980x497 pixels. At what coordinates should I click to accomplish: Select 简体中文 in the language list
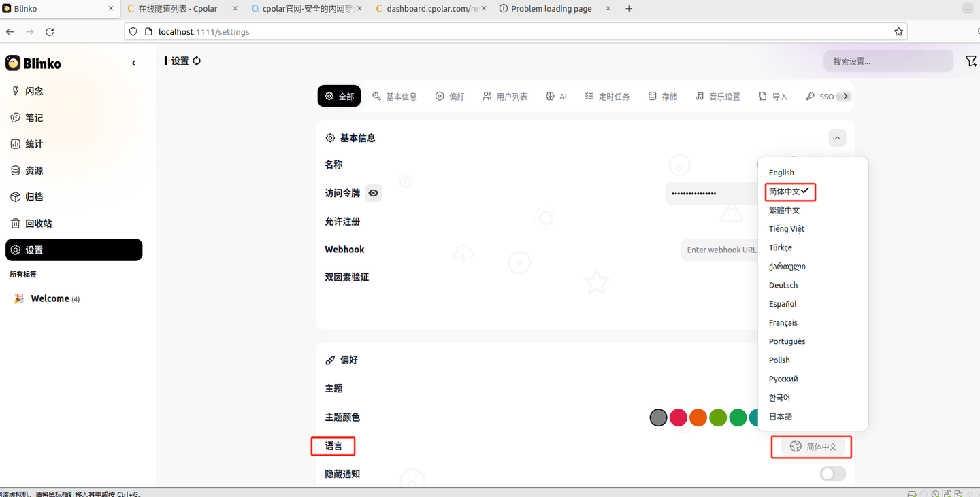(784, 191)
